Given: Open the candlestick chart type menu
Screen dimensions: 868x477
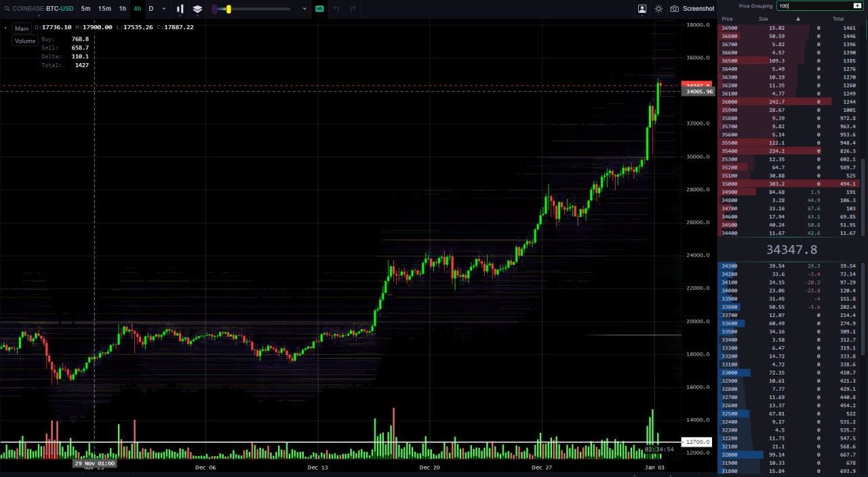Looking at the screenshot, I should click(x=180, y=9).
